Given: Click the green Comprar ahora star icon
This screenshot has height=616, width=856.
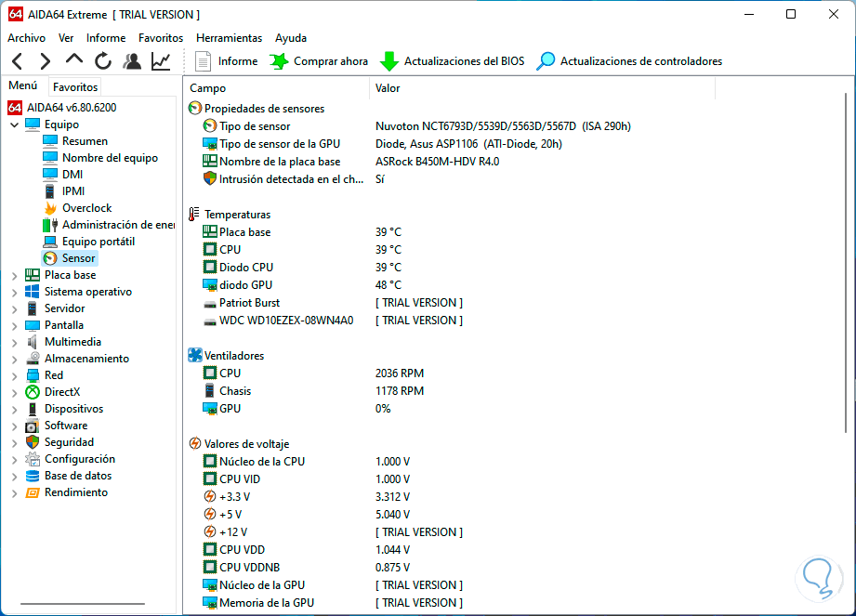Looking at the screenshot, I should coord(279,61).
